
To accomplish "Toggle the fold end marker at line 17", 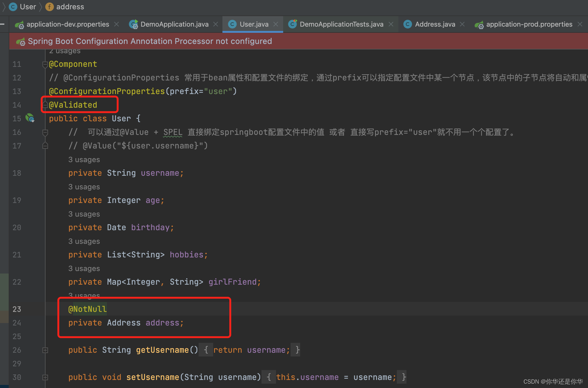I will (x=45, y=145).
